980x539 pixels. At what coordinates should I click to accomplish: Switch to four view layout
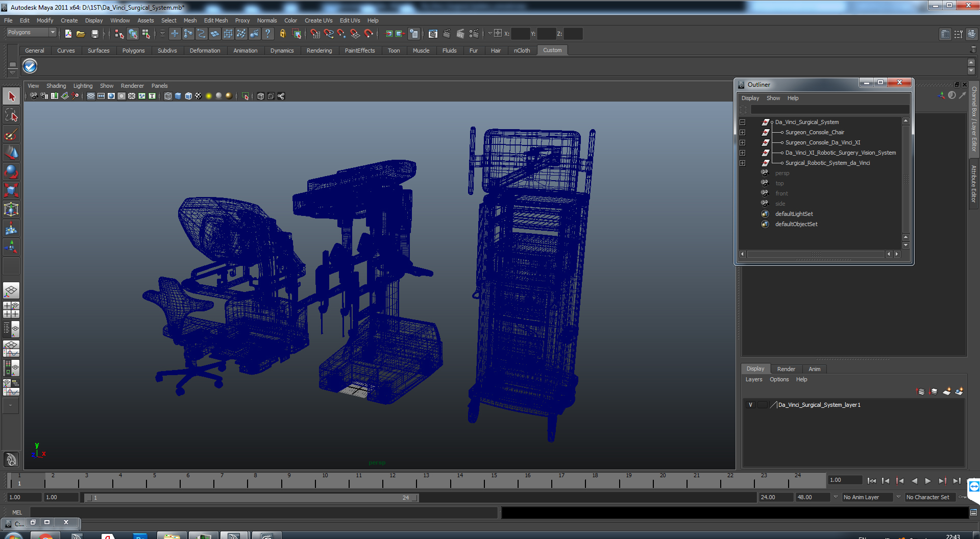[11, 310]
